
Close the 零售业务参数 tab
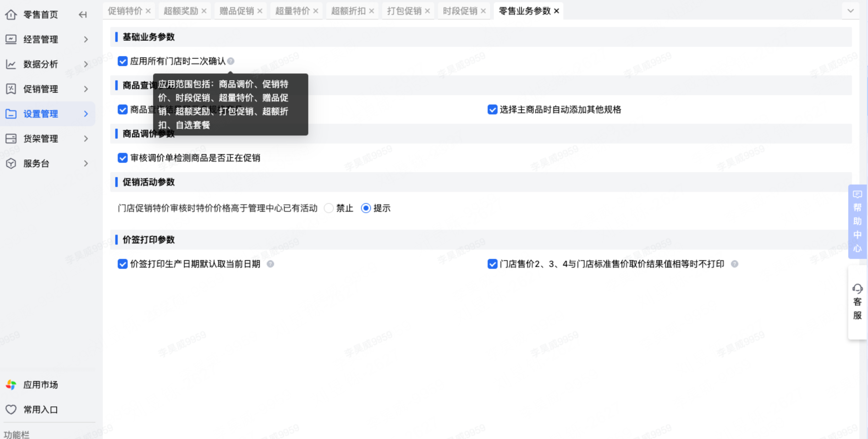coord(556,11)
